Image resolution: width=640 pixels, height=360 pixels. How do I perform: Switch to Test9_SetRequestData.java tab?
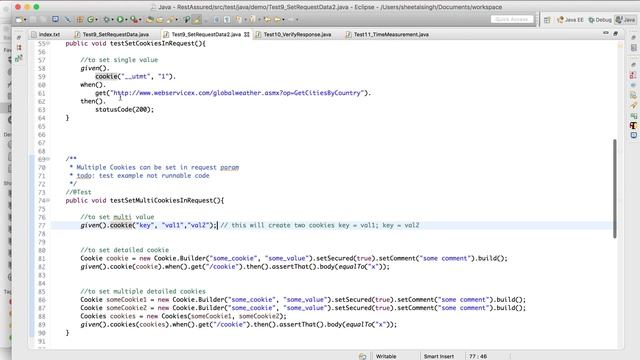pyautogui.click(x=112, y=35)
